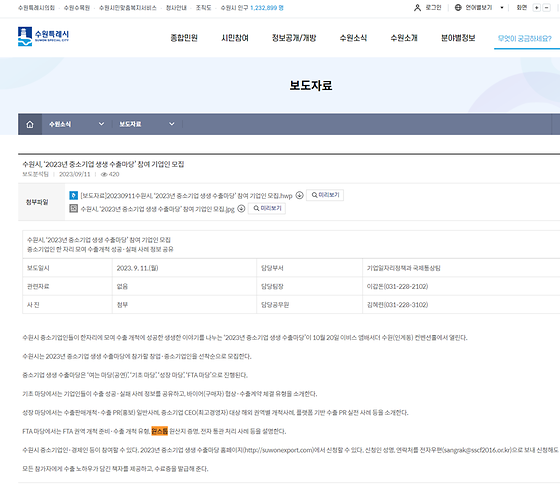Screen dimensions: 560x485
Task: Download the .hwp attachment via its arrow icon
Action: (x=300, y=195)
